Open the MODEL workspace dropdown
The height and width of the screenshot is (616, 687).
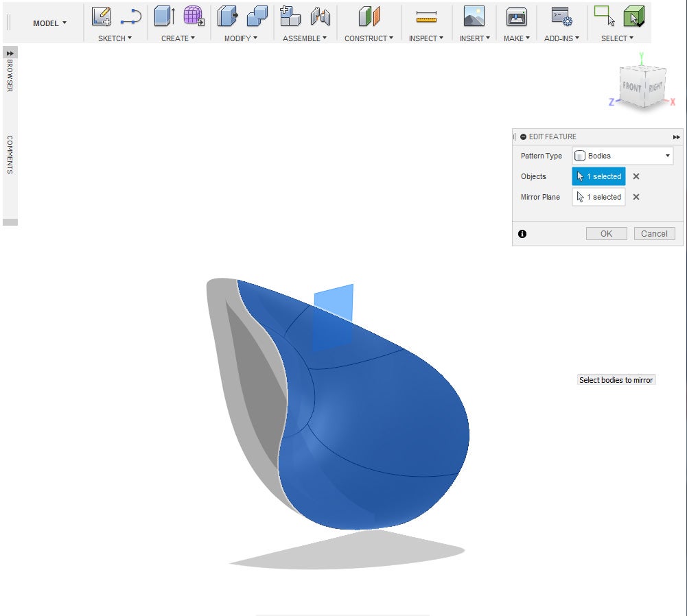pyautogui.click(x=50, y=23)
